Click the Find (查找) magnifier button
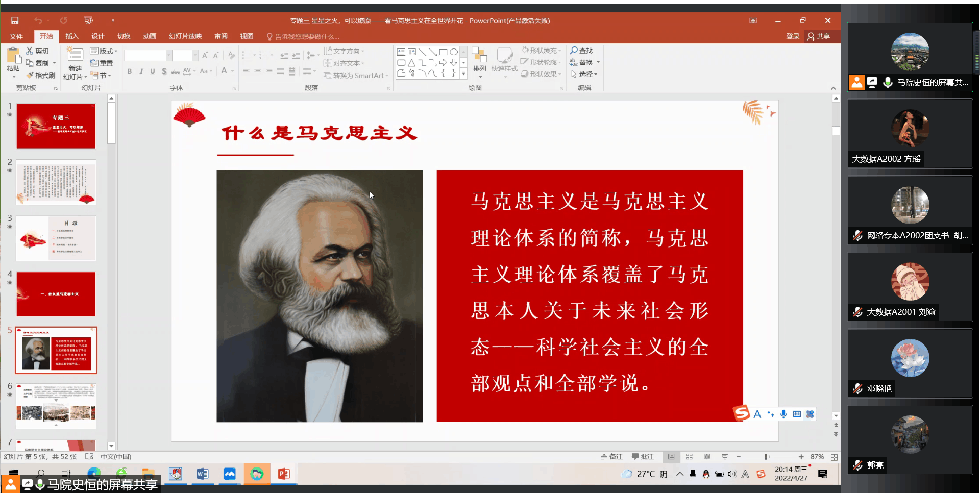The width and height of the screenshot is (980, 493). click(581, 51)
